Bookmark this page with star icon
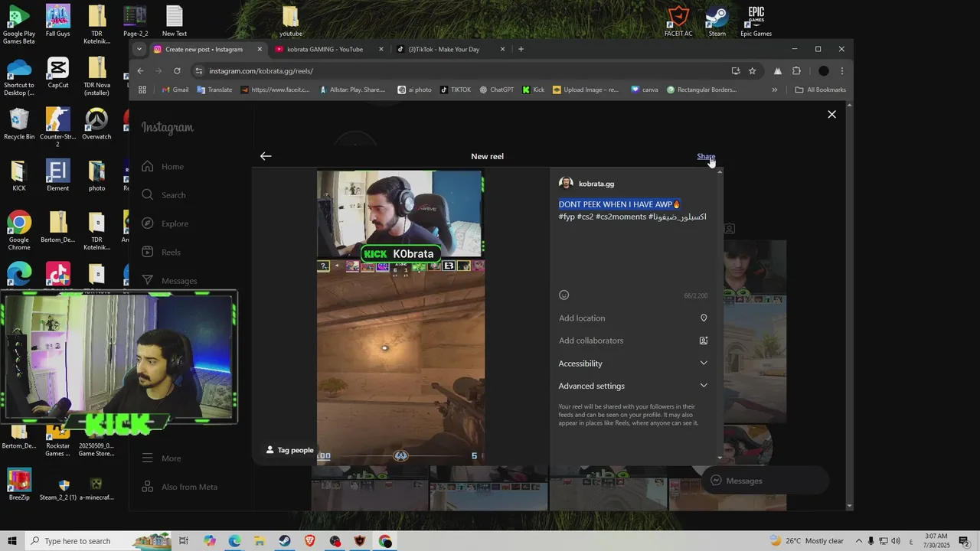The width and height of the screenshot is (980, 551). [753, 71]
